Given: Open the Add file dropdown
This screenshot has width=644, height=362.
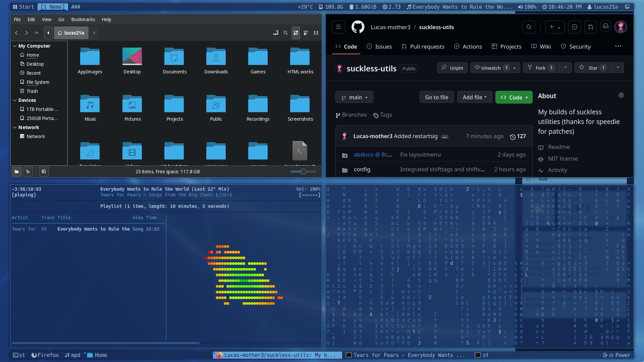Looking at the screenshot, I should [475, 97].
